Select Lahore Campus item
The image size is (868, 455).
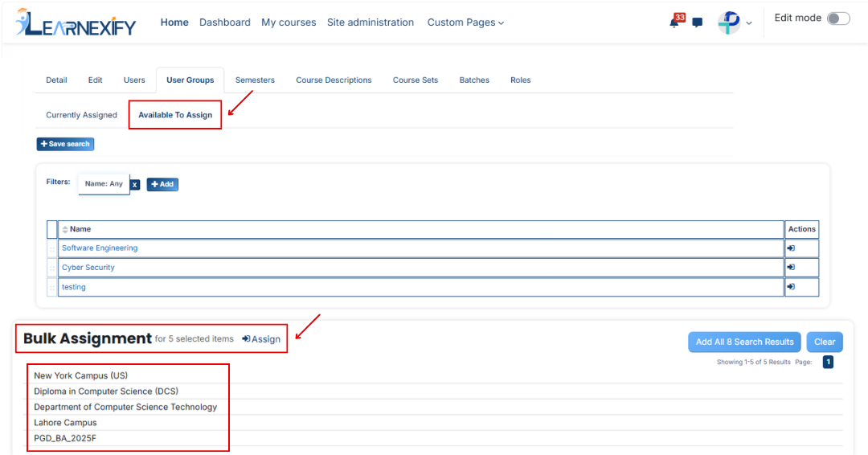pyautogui.click(x=65, y=422)
